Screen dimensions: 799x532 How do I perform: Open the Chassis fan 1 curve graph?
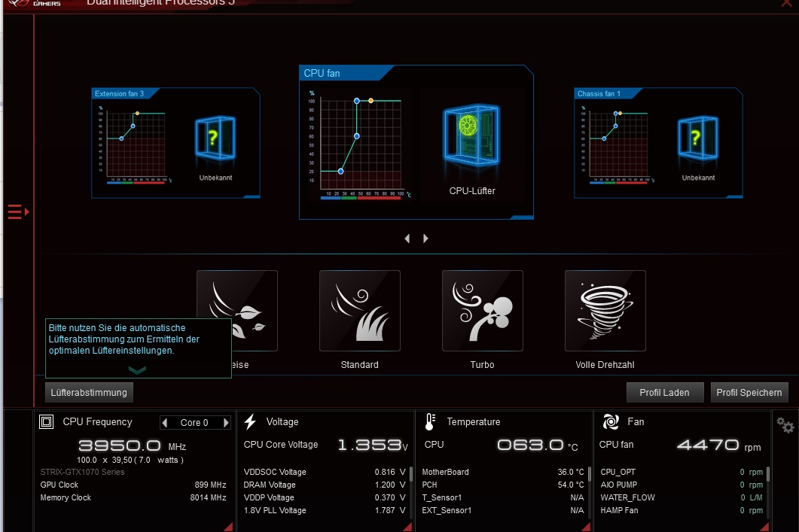pos(618,144)
